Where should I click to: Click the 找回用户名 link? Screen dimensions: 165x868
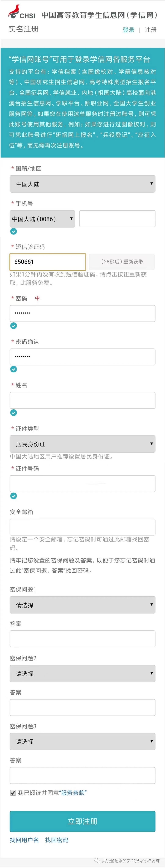click(x=24, y=840)
